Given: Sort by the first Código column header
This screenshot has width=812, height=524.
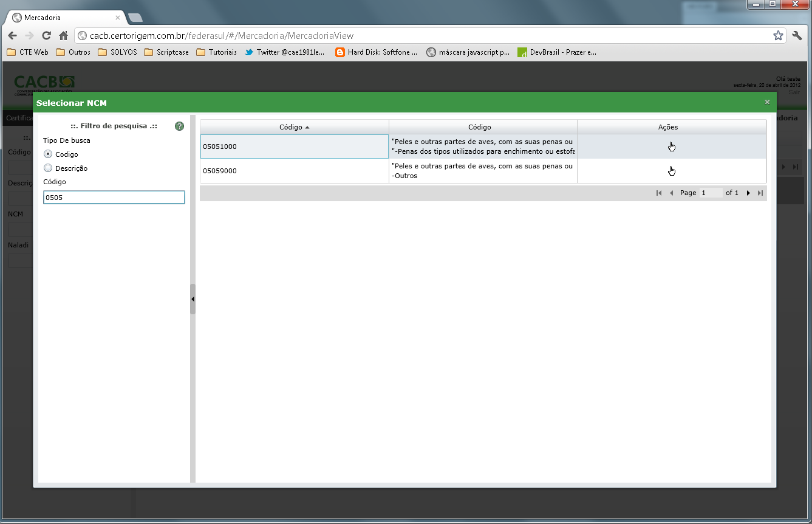Looking at the screenshot, I should point(295,127).
